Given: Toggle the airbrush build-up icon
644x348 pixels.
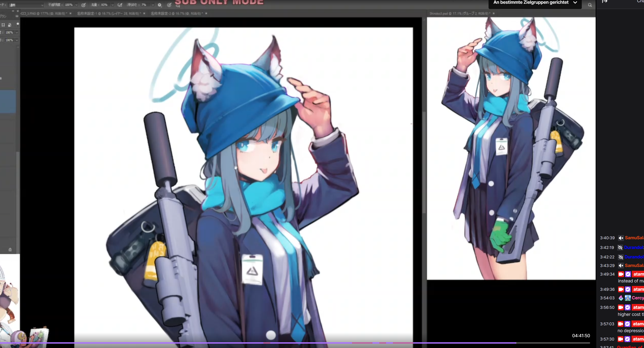Looking at the screenshot, I should pyautogui.click(x=120, y=5).
